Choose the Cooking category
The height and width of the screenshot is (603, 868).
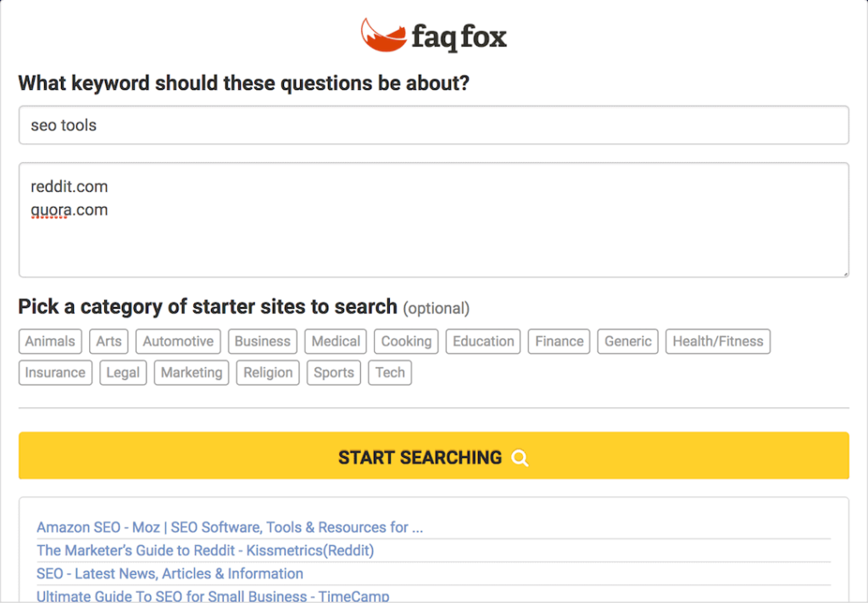406,341
